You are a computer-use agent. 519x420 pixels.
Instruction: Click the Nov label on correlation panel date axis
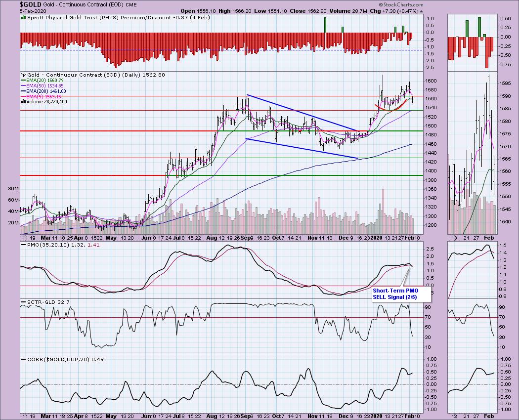(x=312, y=416)
